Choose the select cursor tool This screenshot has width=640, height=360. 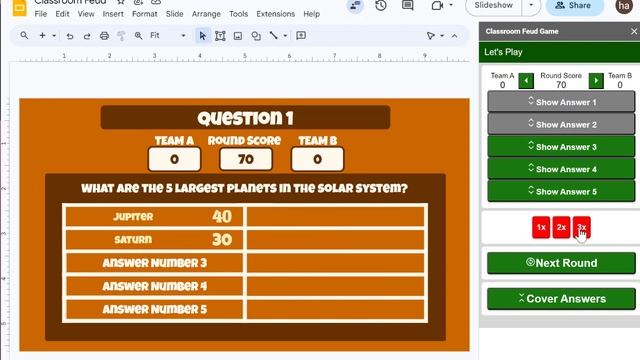point(202,36)
